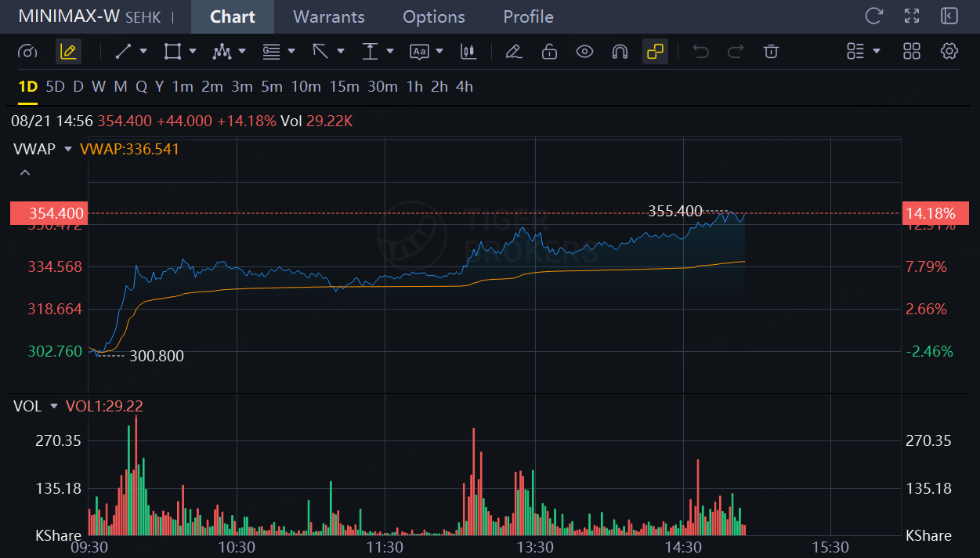Select the price range measure tool

click(x=370, y=52)
